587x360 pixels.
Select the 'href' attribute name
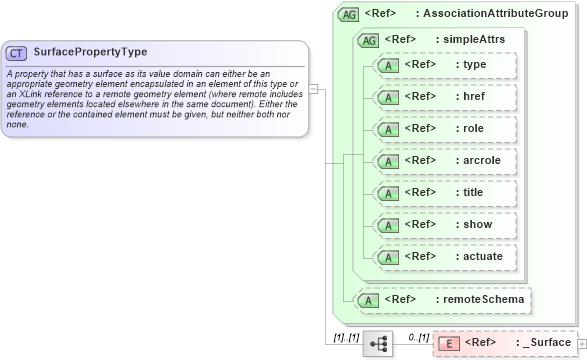[x=474, y=97]
